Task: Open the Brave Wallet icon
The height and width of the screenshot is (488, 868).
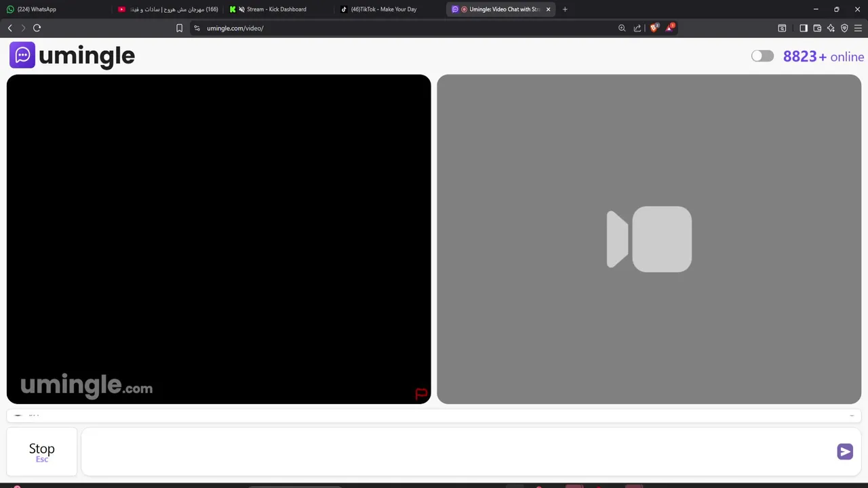Action: pos(817,28)
